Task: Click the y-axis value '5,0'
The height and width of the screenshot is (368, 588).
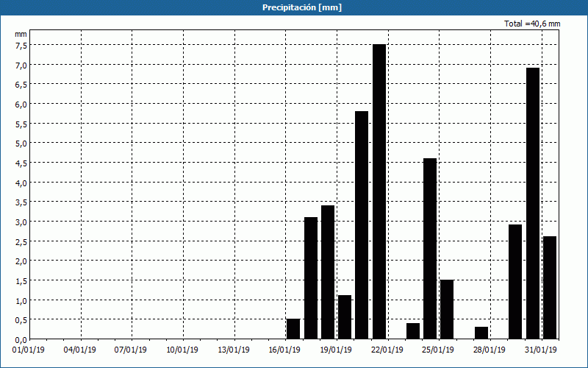Action: click(21, 144)
